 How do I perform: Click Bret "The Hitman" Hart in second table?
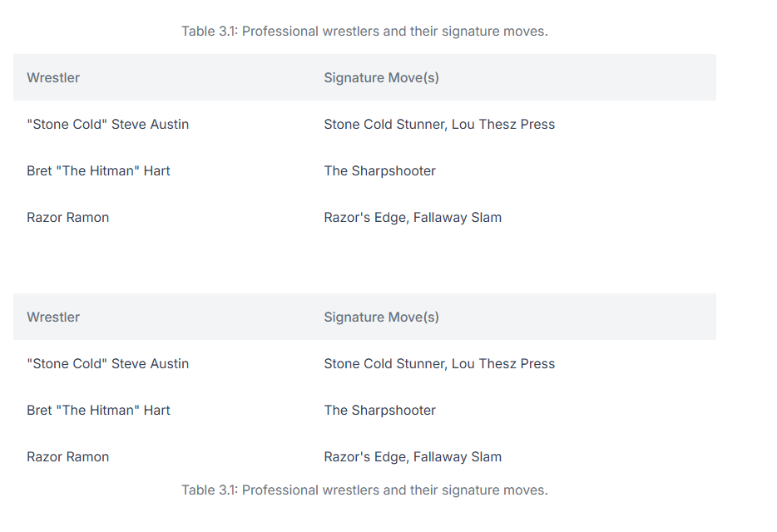point(98,410)
